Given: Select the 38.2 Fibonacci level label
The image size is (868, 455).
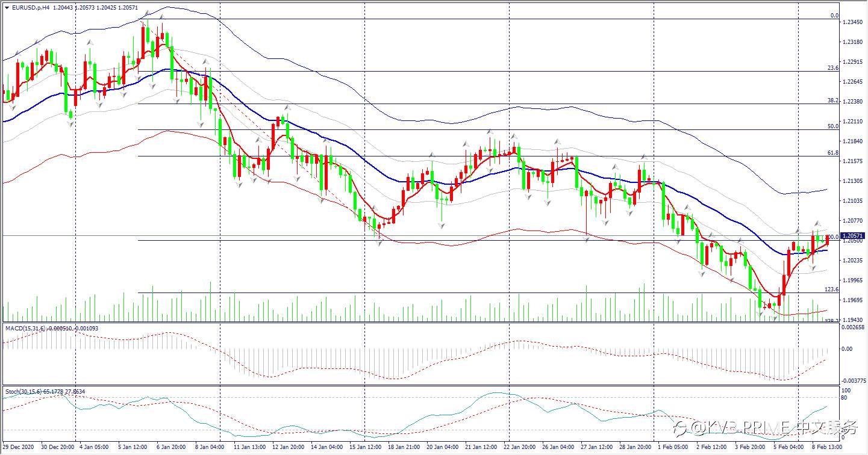Looking at the screenshot, I should (x=832, y=101).
